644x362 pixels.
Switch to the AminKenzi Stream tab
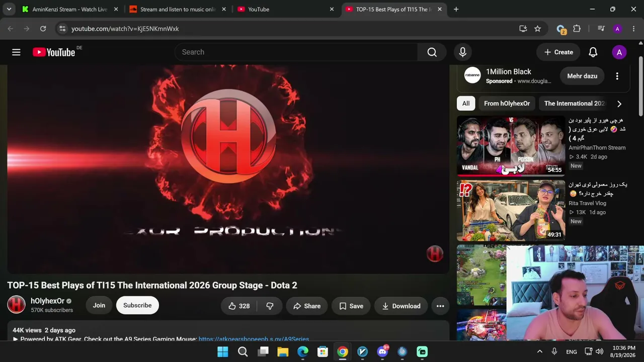pos(69,9)
